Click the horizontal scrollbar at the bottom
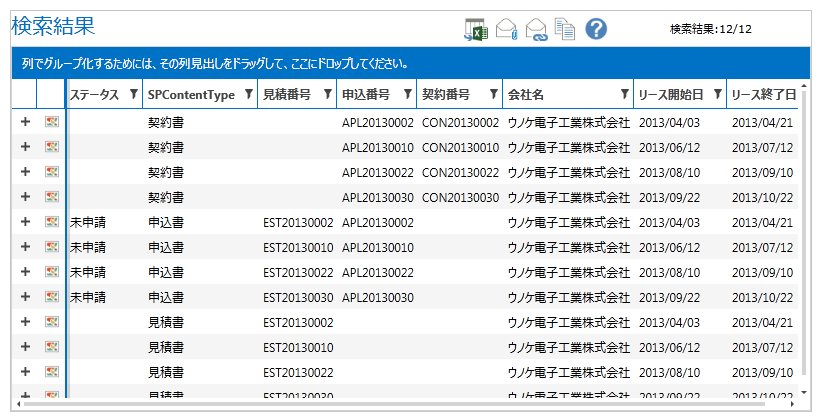This screenshot has height=420, width=823. point(400,406)
